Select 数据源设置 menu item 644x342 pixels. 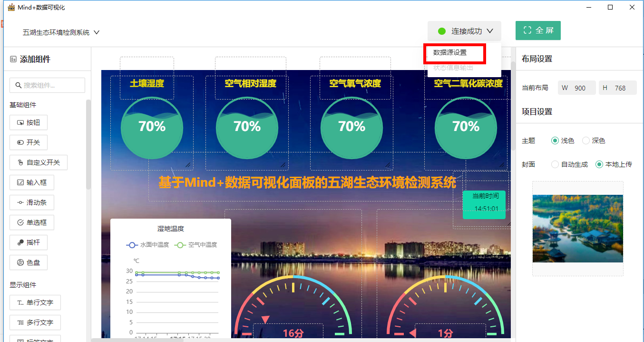(x=450, y=52)
